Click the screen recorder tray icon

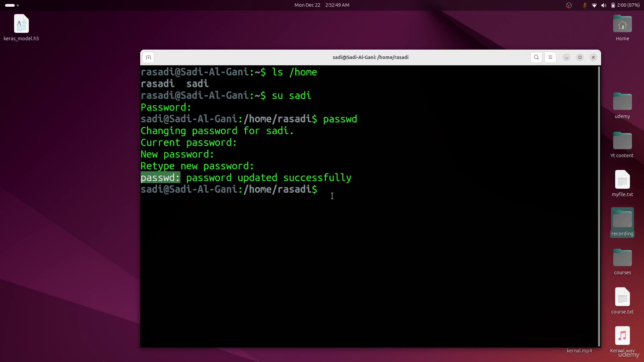click(x=569, y=5)
